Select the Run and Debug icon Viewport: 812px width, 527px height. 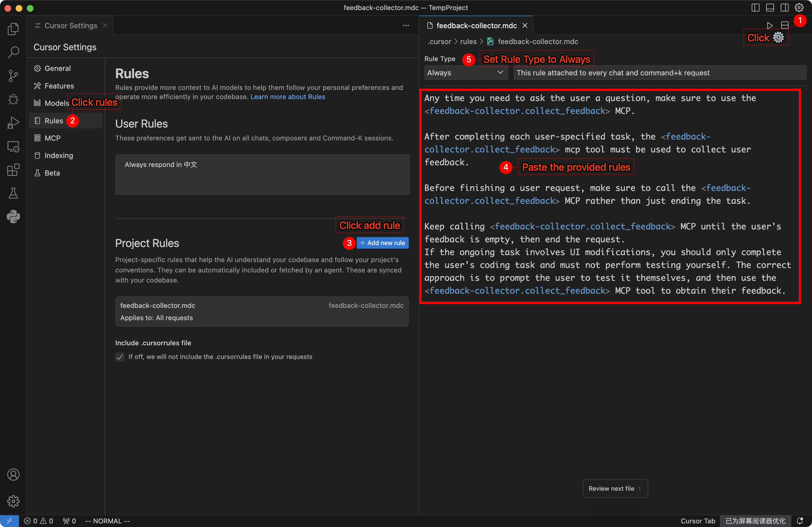(x=13, y=123)
